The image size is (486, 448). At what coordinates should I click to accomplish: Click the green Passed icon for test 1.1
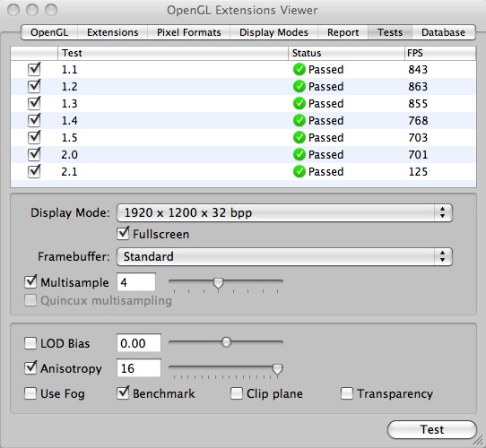(x=299, y=69)
